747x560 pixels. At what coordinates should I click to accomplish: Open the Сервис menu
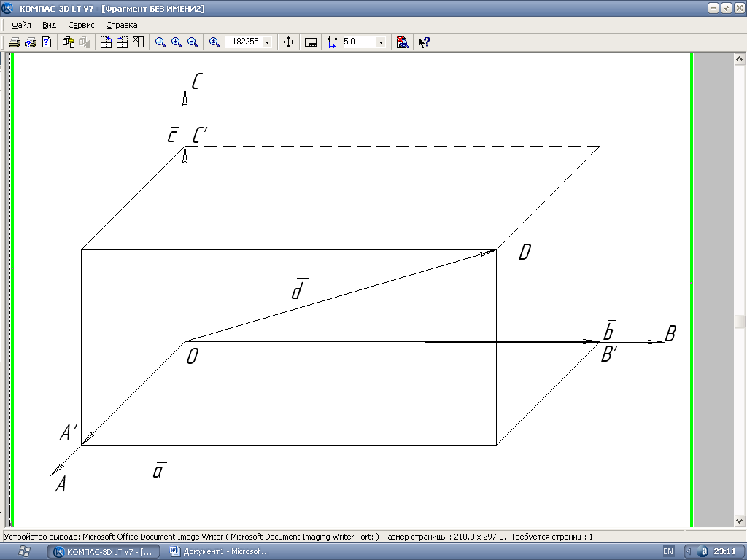[81, 25]
